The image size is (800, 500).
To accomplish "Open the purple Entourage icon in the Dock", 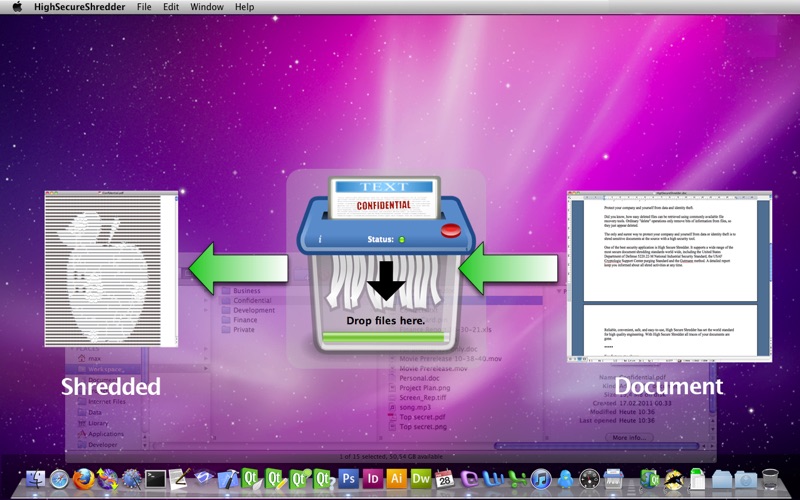I will (x=469, y=479).
